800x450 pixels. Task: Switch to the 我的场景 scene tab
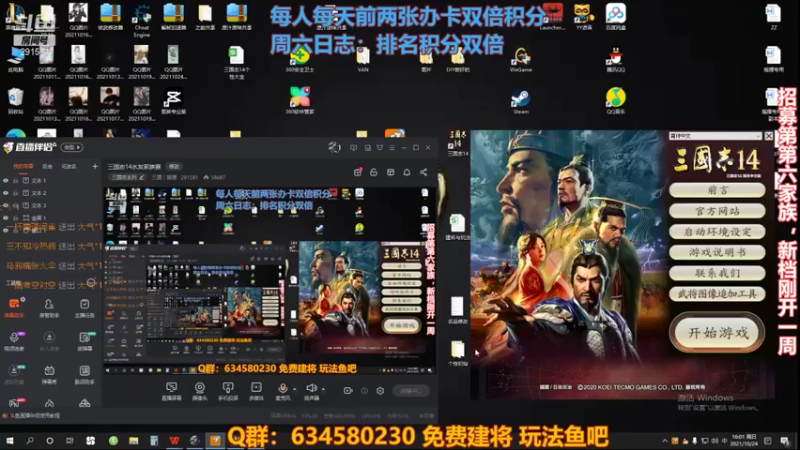(x=23, y=166)
